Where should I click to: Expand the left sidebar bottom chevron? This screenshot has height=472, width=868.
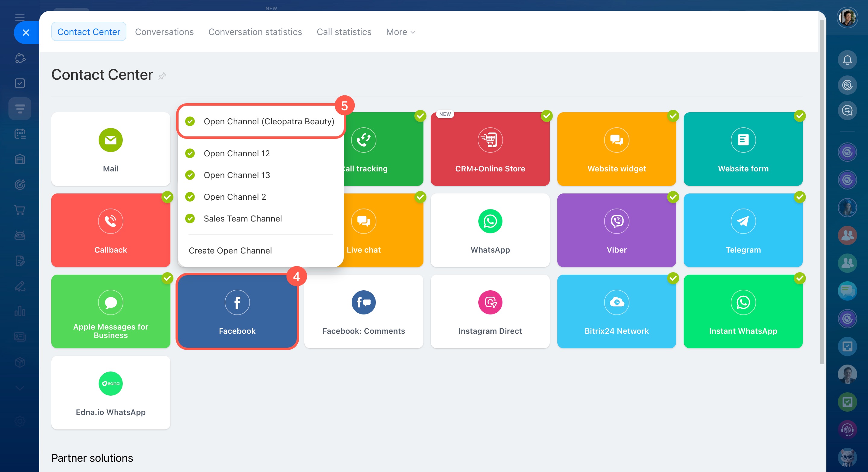click(x=20, y=388)
